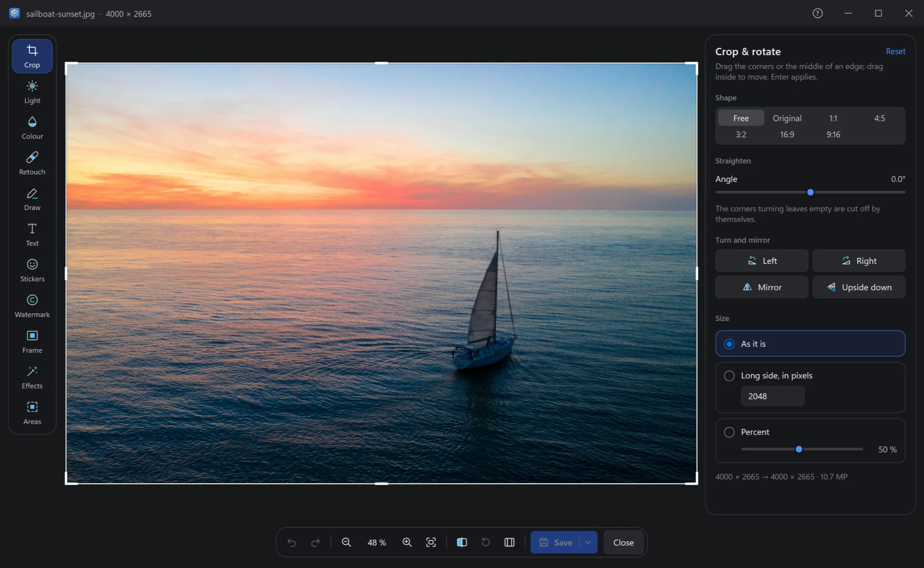Click the Save button
Image resolution: width=924 pixels, height=568 pixels.
(555, 542)
